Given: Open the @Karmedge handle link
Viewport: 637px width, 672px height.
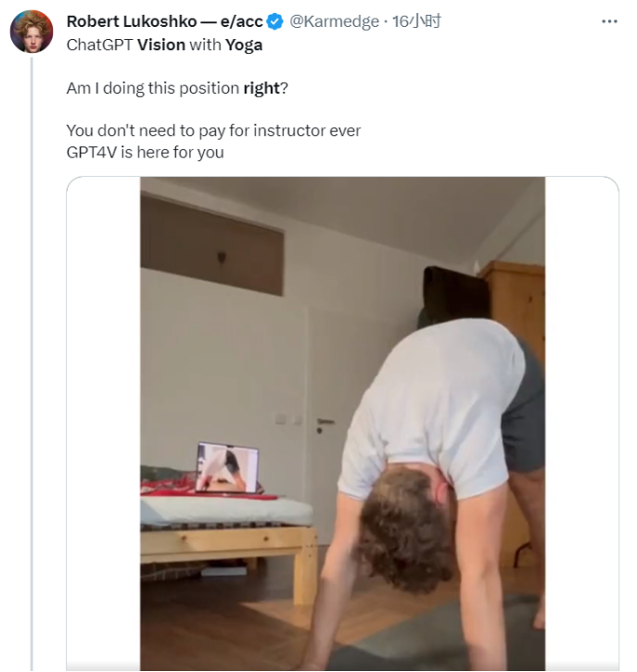Looking at the screenshot, I should click(333, 21).
